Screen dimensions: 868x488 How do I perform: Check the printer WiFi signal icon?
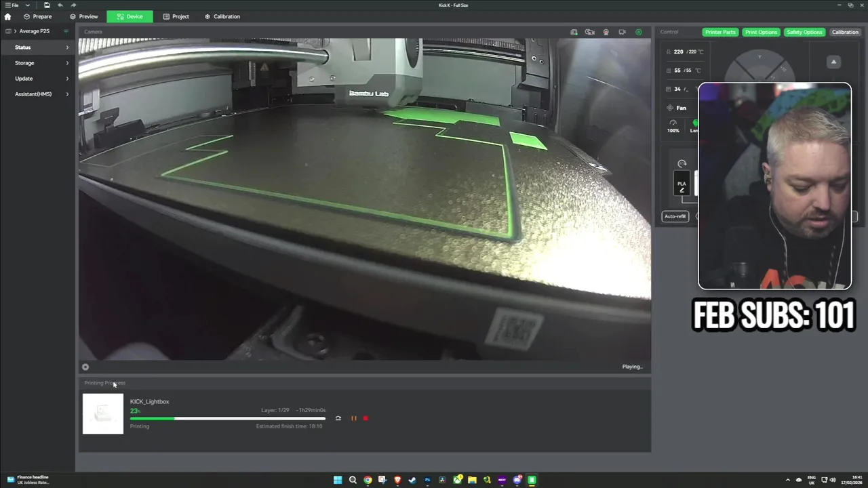pyautogui.click(x=66, y=31)
